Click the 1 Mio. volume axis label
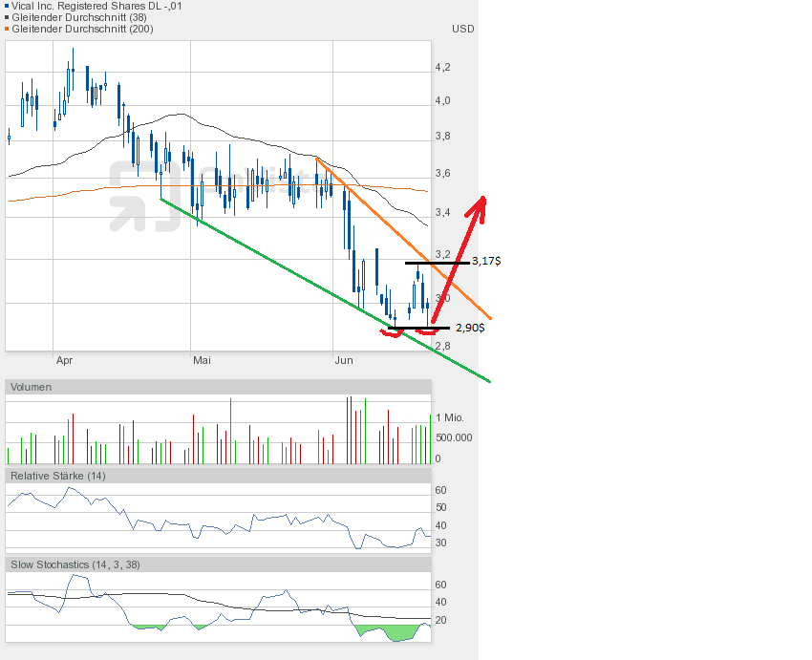Image resolution: width=812 pixels, height=660 pixels. coord(451,417)
